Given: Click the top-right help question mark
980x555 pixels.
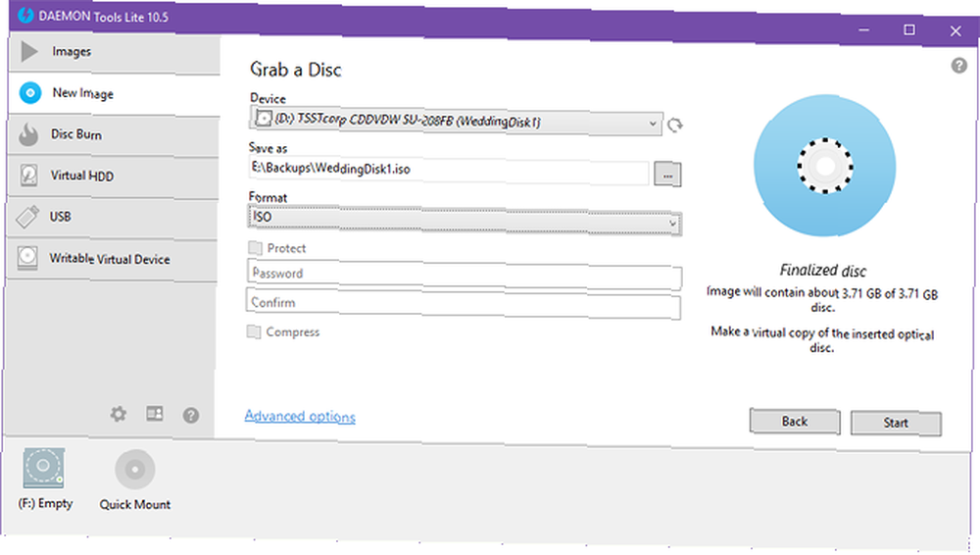Looking at the screenshot, I should click(x=958, y=65).
